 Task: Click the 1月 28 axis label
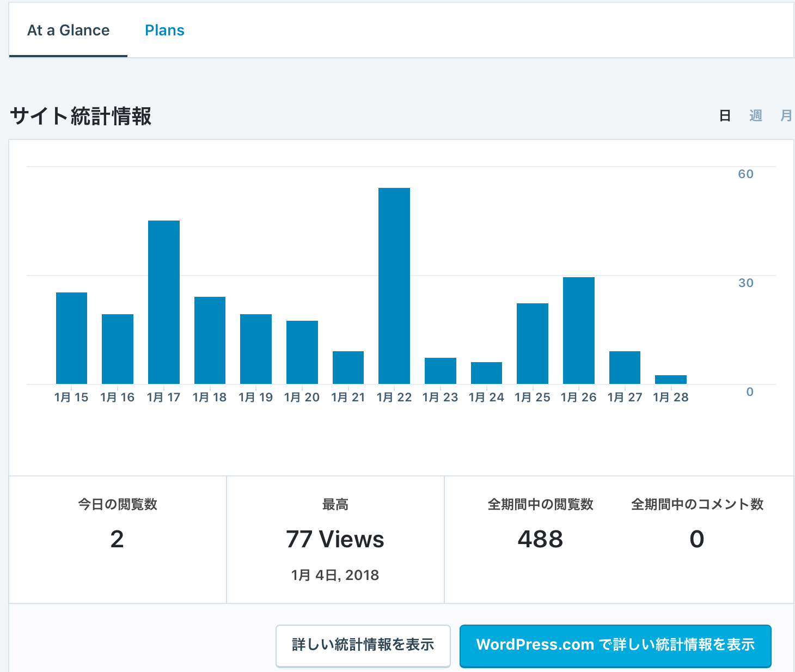click(x=671, y=398)
